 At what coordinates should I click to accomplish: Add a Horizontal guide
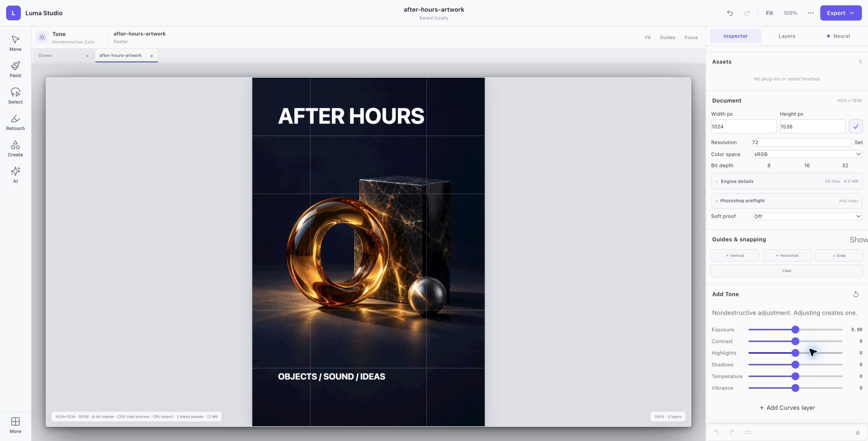tap(787, 256)
